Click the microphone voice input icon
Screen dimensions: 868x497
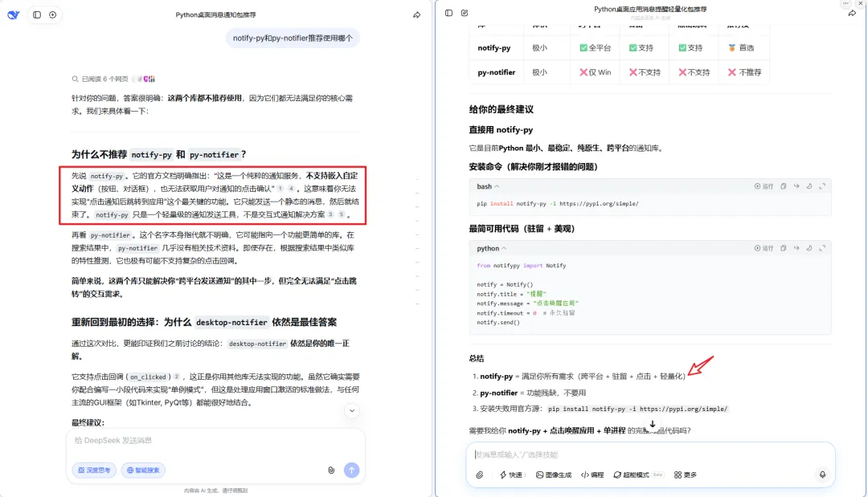823,475
